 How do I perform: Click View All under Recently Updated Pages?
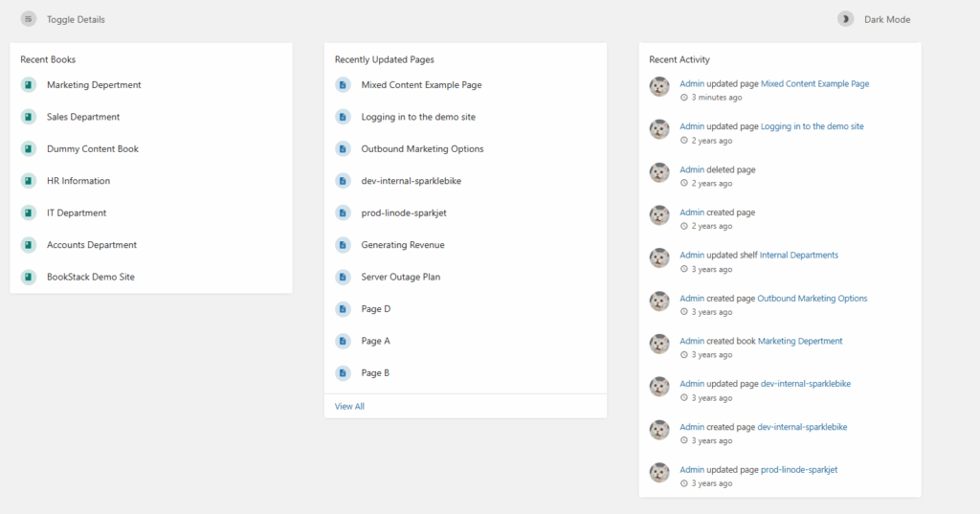pyautogui.click(x=349, y=407)
